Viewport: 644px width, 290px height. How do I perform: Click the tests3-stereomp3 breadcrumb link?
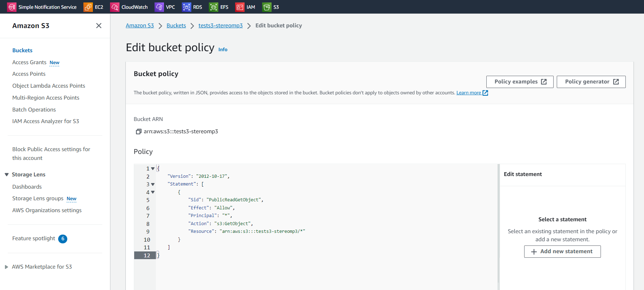tap(220, 26)
